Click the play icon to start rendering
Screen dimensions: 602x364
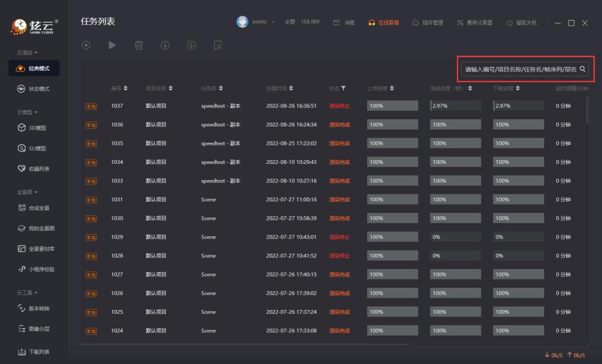(x=112, y=45)
